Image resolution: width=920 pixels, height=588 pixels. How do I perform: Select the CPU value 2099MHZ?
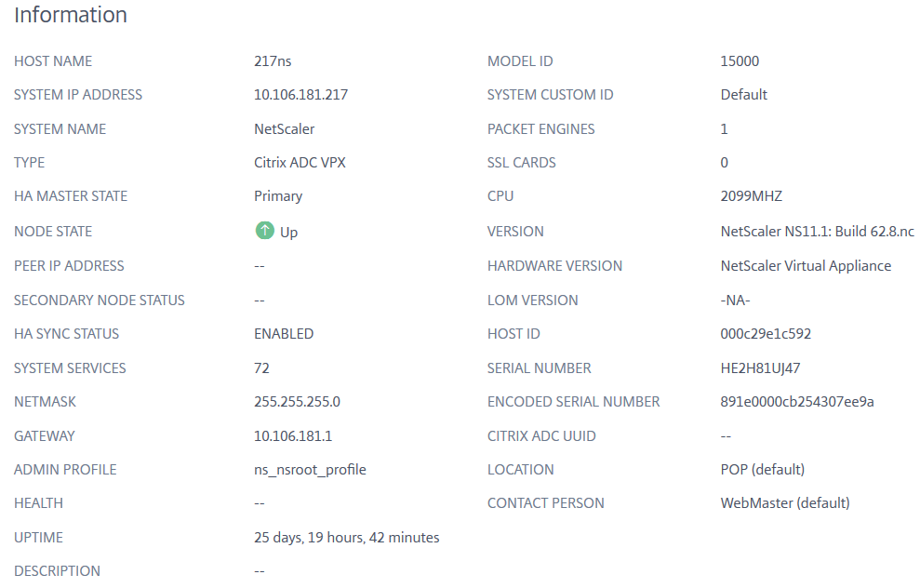751,196
